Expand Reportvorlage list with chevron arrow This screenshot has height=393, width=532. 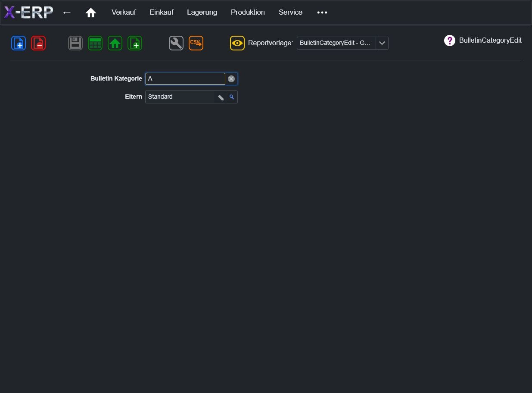tap(382, 43)
